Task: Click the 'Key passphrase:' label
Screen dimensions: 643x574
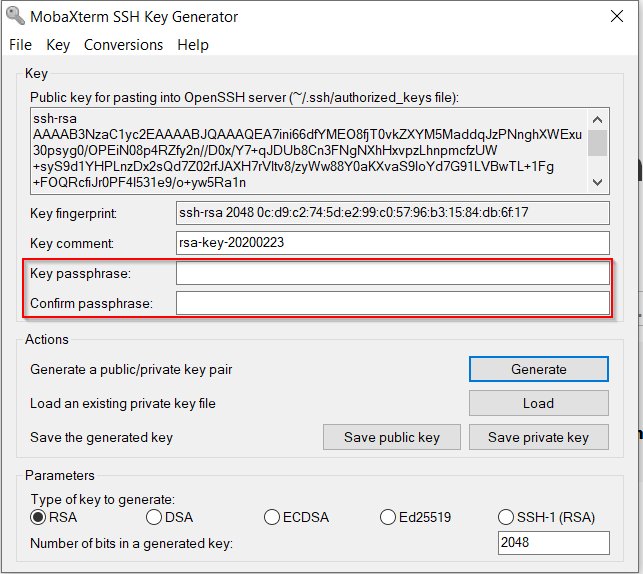Action: tap(80, 273)
